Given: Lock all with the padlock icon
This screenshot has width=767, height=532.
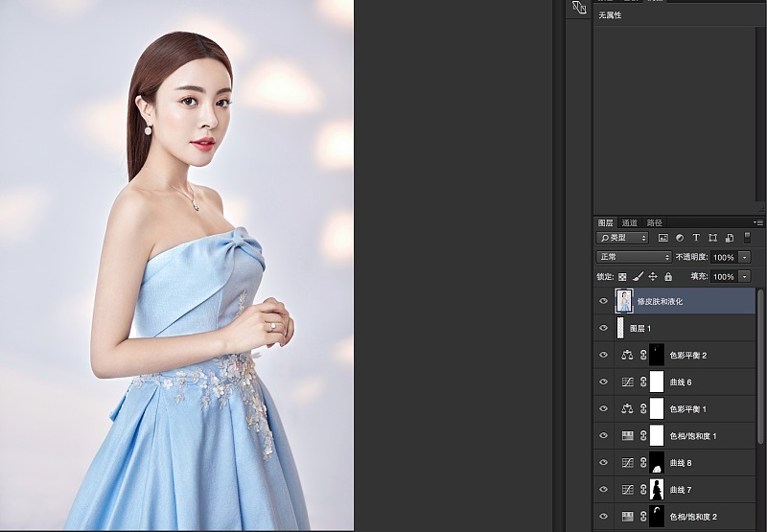Looking at the screenshot, I should pyautogui.click(x=668, y=277).
